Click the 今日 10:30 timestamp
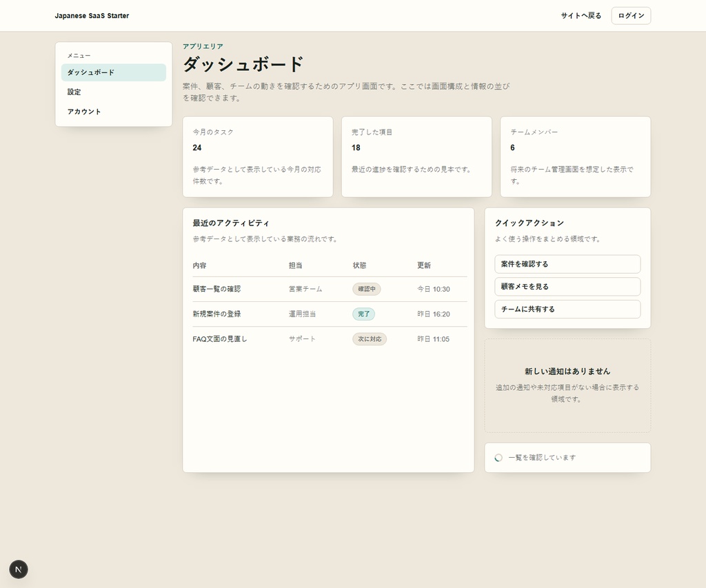Viewport: 706px width, 588px height. pyautogui.click(x=433, y=289)
